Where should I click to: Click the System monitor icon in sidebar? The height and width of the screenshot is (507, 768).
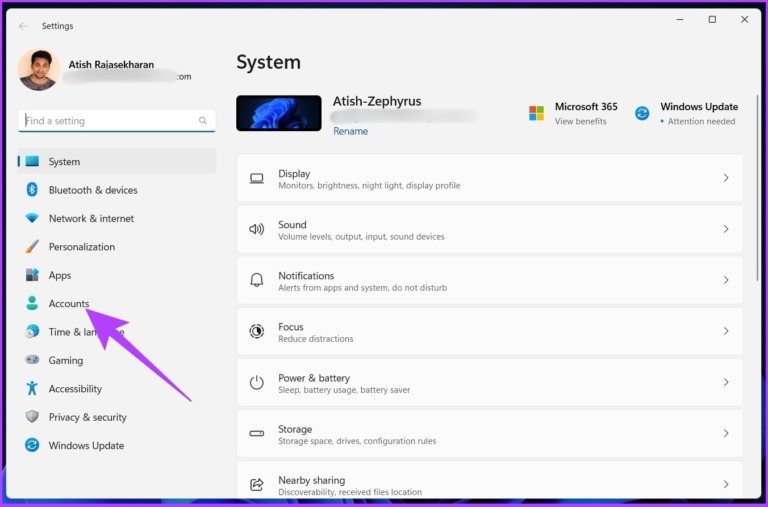coord(32,161)
